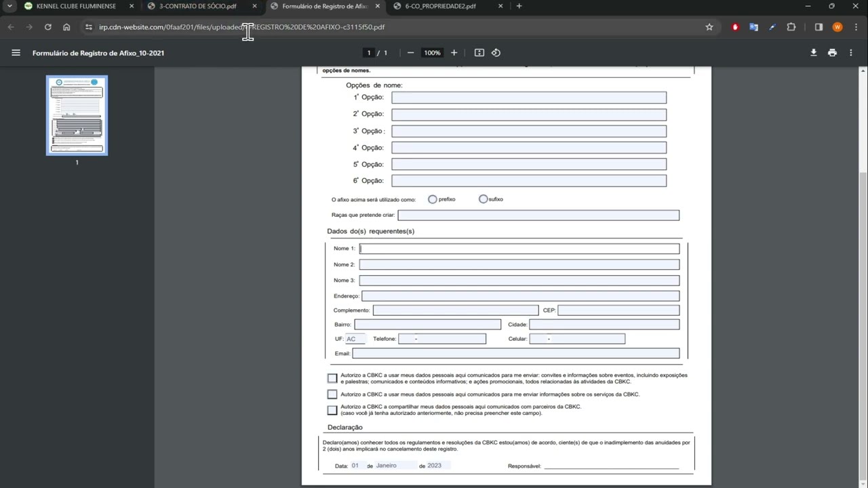Open the tab search dropdown arrow

pos(9,6)
